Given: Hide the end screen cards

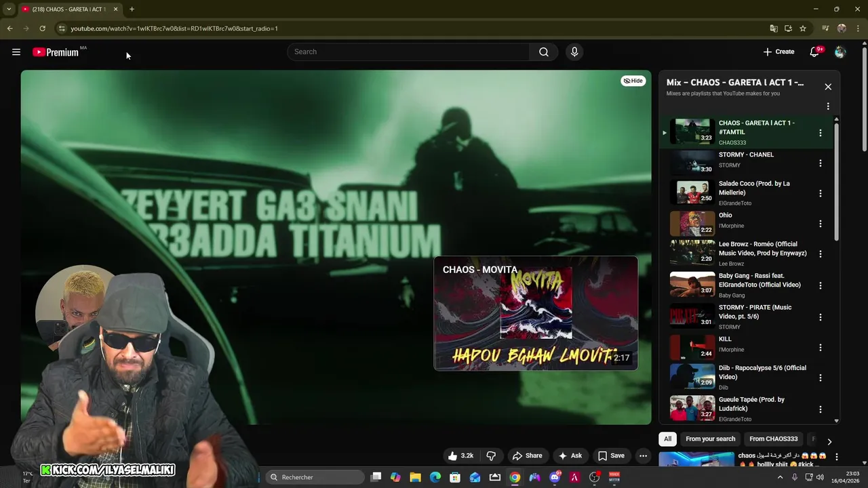Looking at the screenshot, I should tap(633, 81).
